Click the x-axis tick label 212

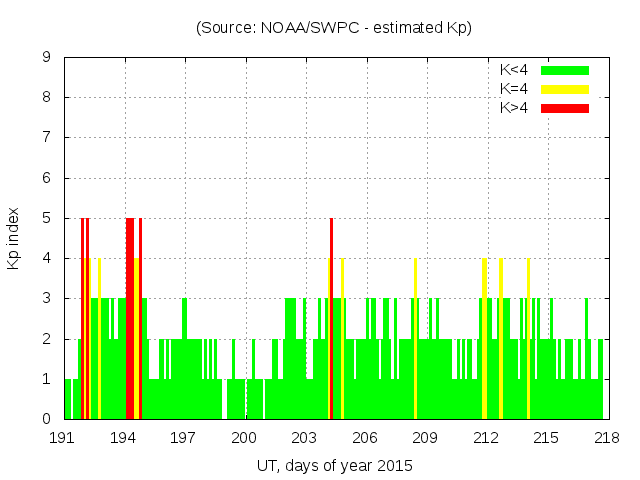486,438
